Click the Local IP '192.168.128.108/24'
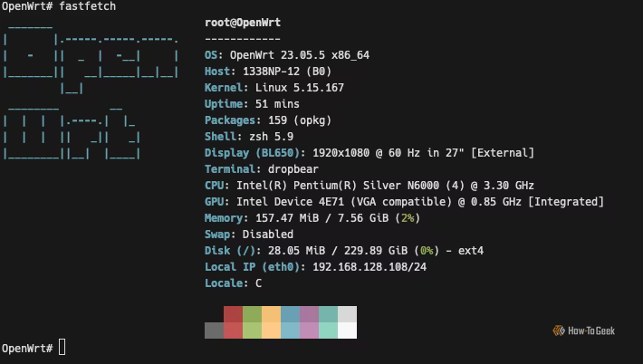Image resolution: width=643 pixels, height=364 pixels. click(369, 267)
